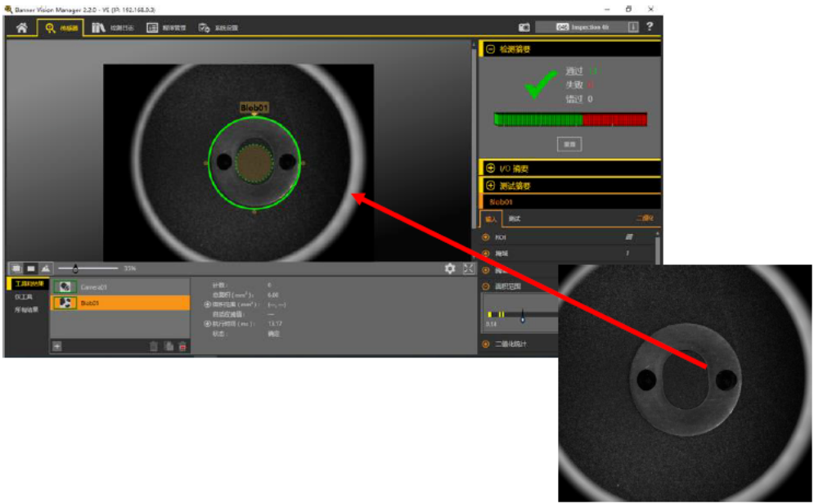Image resolution: width=814 pixels, height=504 pixels.
Task: Open image pane settings gear
Action: pos(450,268)
